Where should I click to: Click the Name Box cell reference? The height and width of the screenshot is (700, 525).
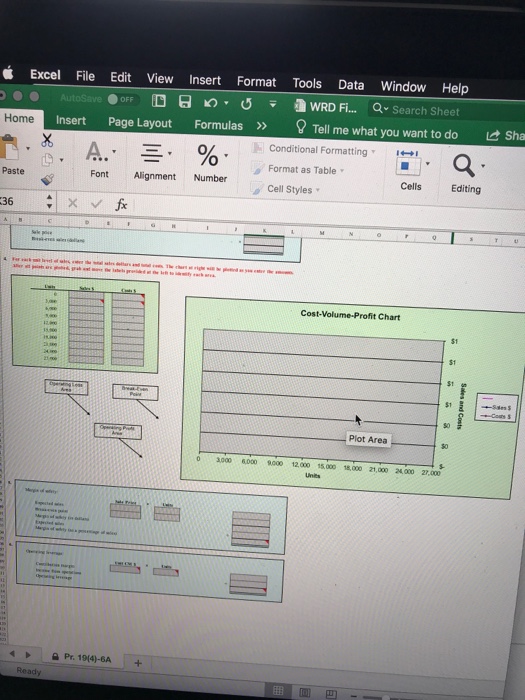tap(21, 201)
